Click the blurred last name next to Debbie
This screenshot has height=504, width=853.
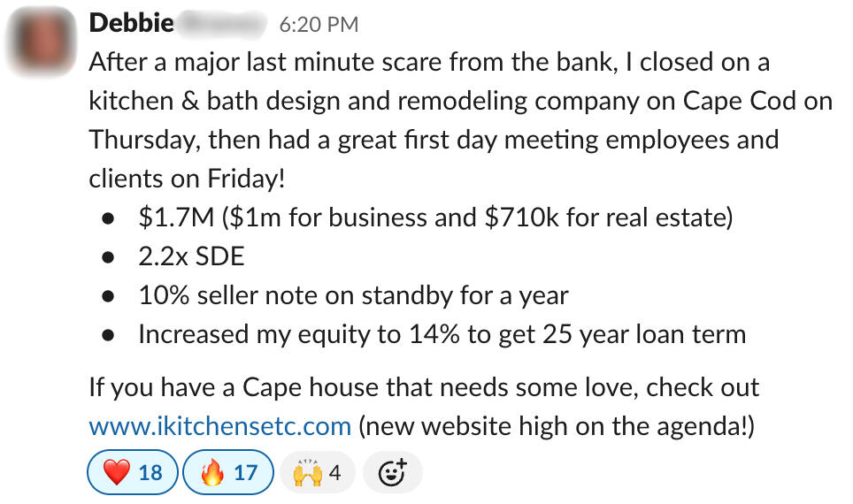pyautogui.click(x=223, y=24)
